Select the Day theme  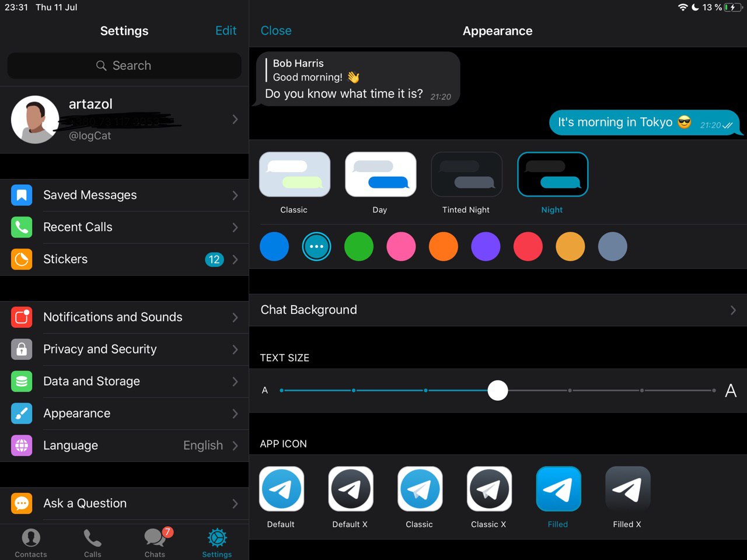pyautogui.click(x=381, y=174)
